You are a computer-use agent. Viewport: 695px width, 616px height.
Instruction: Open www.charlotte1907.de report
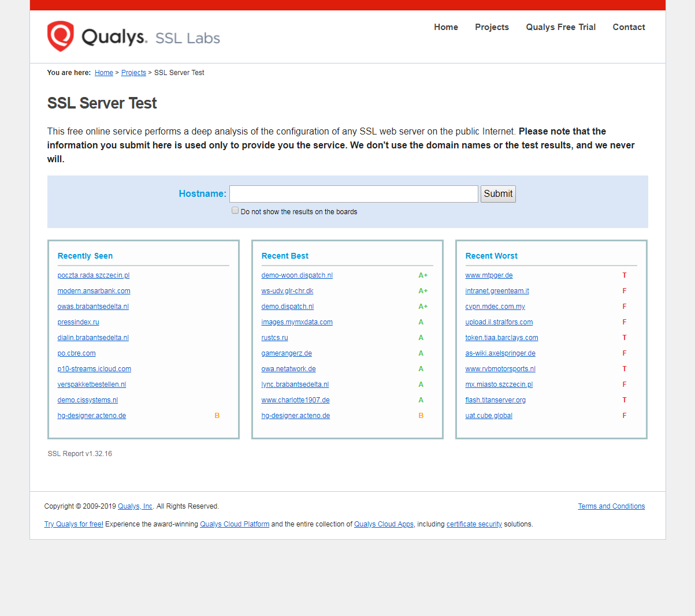296,400
